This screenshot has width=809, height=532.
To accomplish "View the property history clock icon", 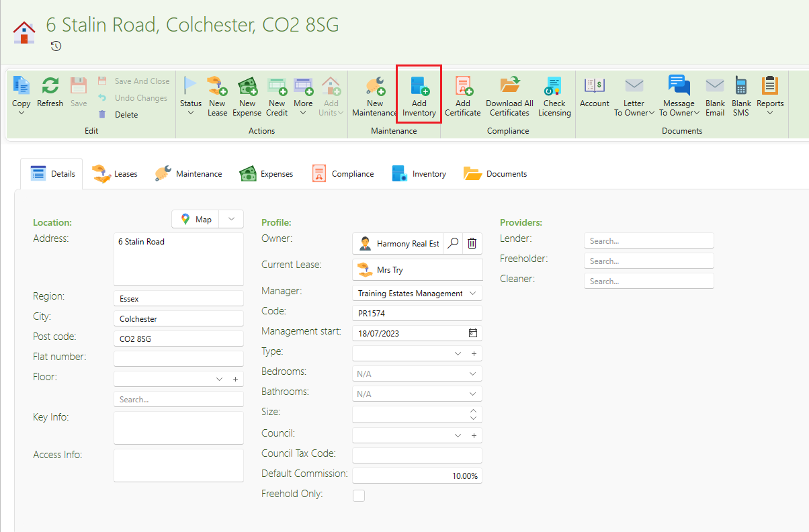I will [56, 46].
